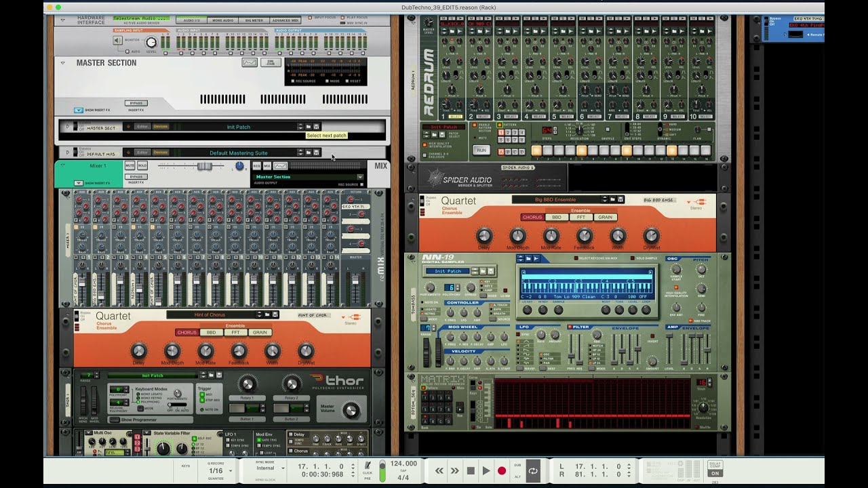Select Redrum pattern bank A
The height and width of the screenshot is (488, 868).
pos(501,152)
